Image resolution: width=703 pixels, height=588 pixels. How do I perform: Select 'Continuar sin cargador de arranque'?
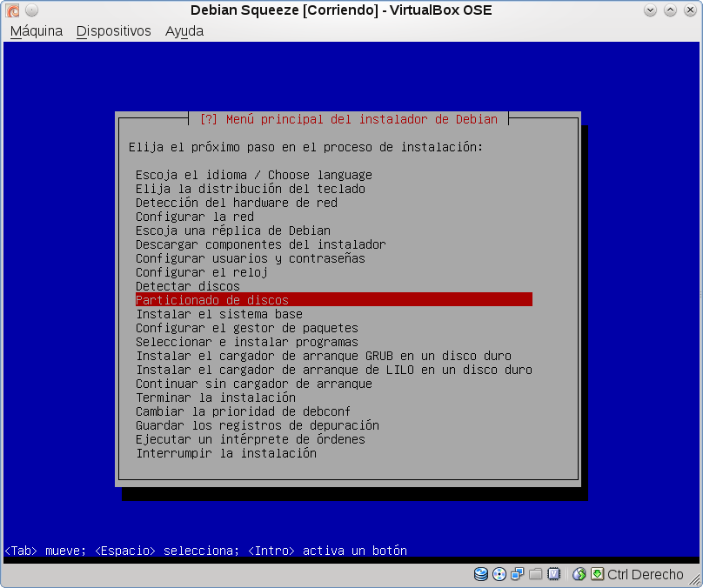254,384
